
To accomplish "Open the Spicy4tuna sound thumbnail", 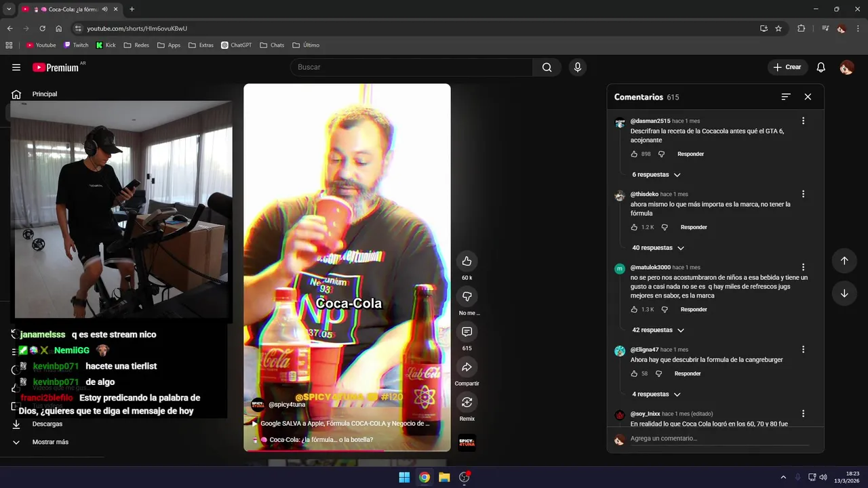I will [x=467, y=443].
